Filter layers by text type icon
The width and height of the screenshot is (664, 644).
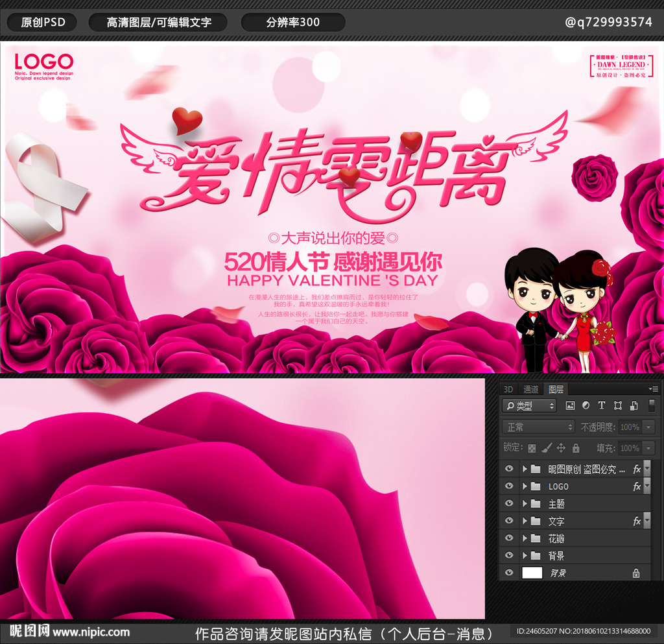tap(601, 405)
